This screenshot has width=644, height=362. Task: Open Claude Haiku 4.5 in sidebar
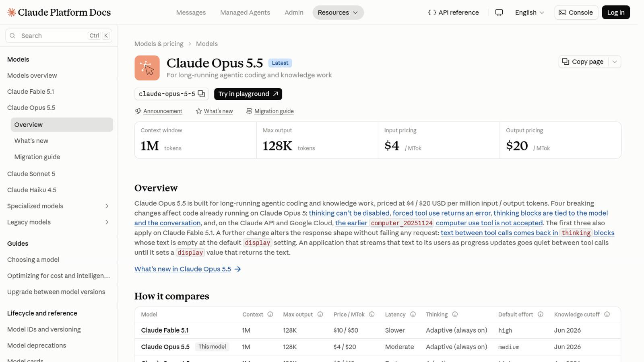tap(31, 190)
